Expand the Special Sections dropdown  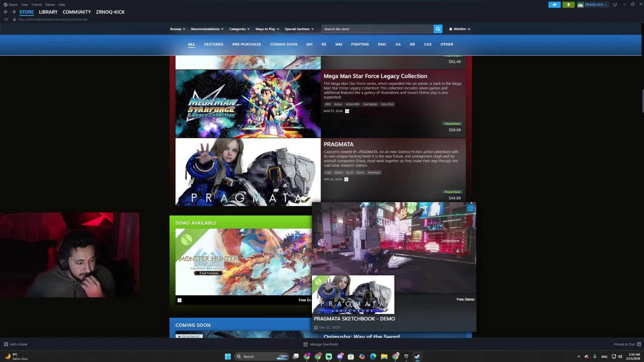coord(299,29)
